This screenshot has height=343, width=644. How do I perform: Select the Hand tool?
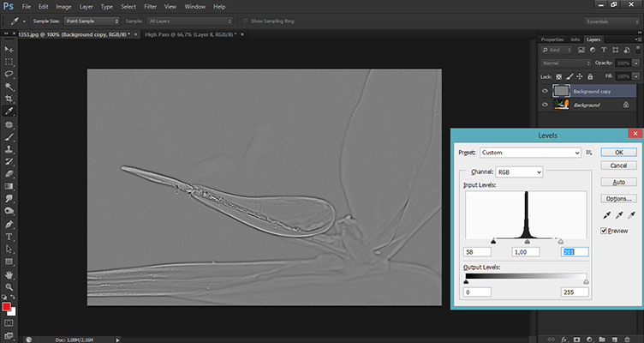tap(9, 274)
